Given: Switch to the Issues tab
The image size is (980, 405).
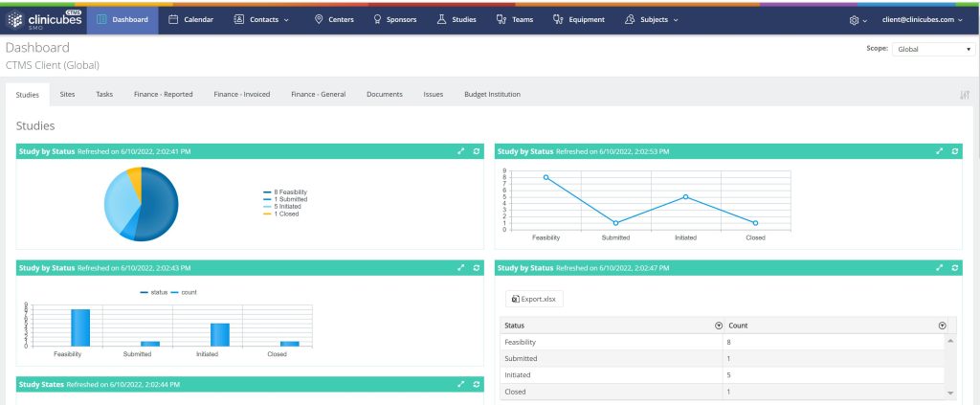Looking at the screenshot, I should [x=434, y=95].
